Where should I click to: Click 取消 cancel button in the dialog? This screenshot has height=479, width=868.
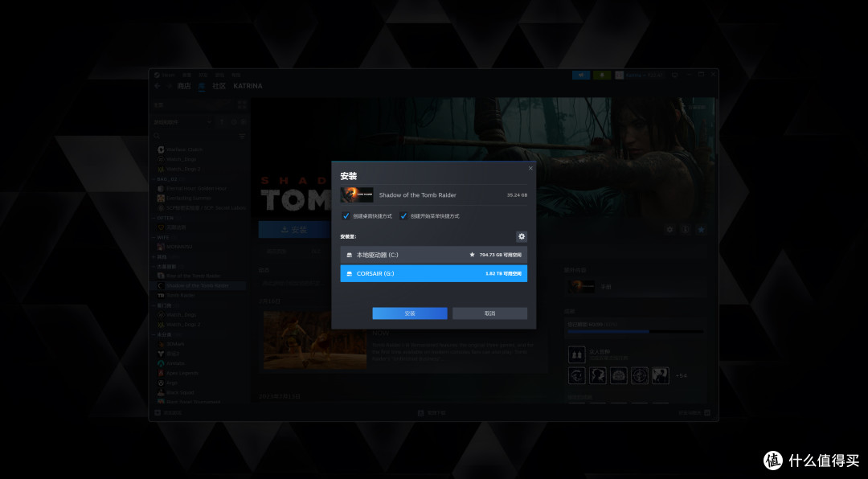click(489, 313)
